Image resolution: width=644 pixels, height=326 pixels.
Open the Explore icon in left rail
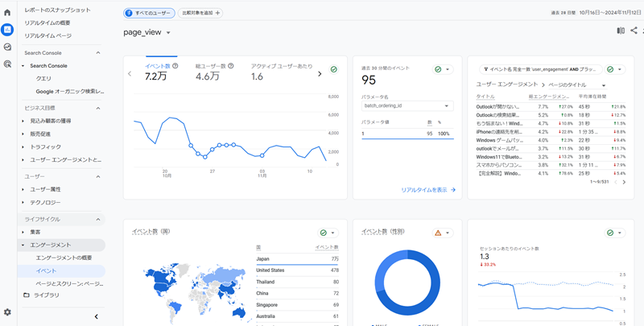click(x=7, y=47)
